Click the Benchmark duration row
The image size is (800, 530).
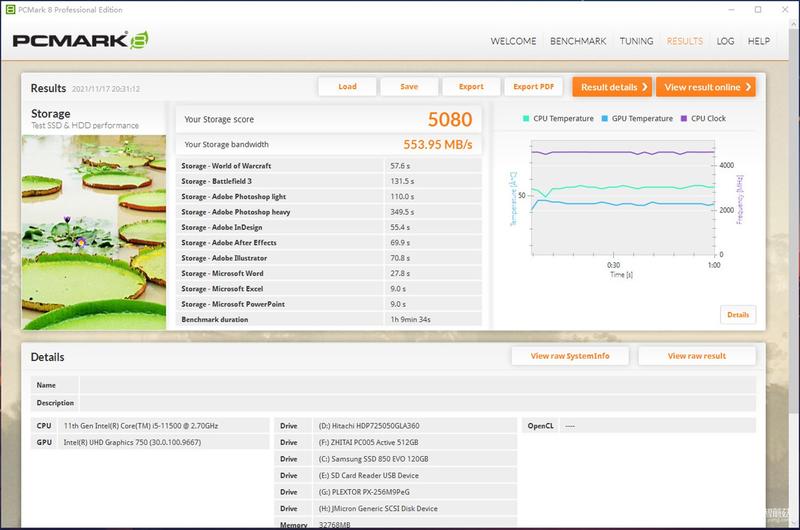coord(329,319)
